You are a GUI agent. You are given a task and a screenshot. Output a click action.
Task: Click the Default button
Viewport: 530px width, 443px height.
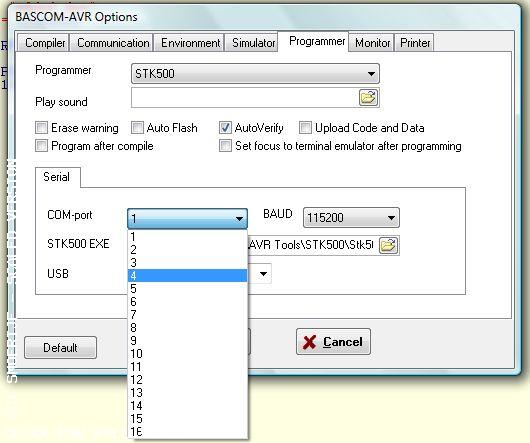coord(61,347)
